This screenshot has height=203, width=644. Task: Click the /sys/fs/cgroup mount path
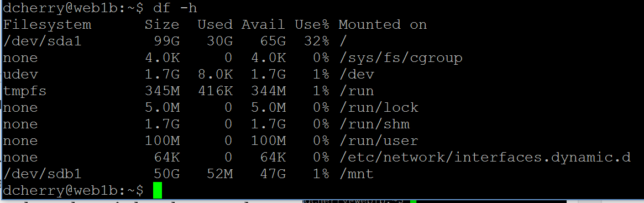click(x=400, y=58)
